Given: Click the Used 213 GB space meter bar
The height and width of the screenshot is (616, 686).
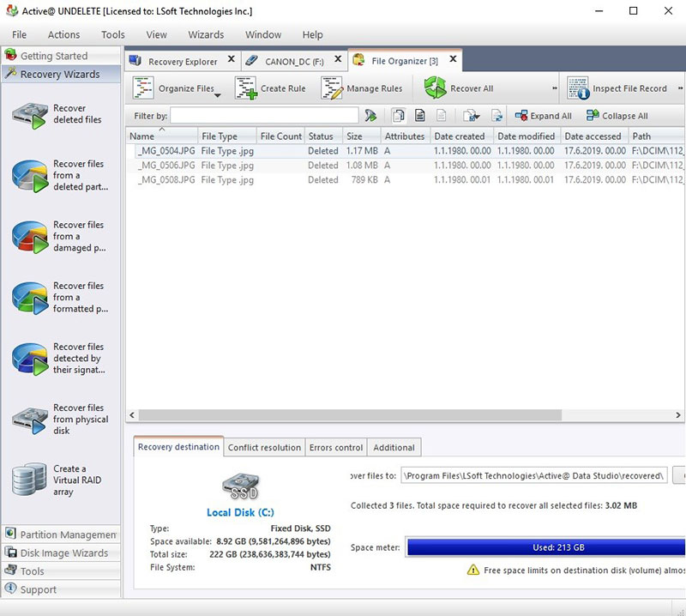Looking at the screenshot, I should (x=545, y=547).
